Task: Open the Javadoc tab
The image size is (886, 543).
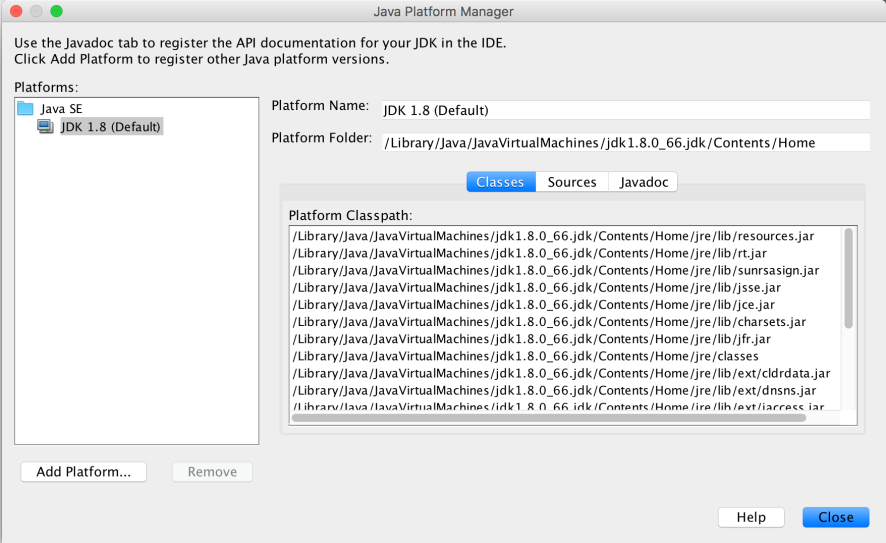Action: pyautogui.click(x=643, y=182)
